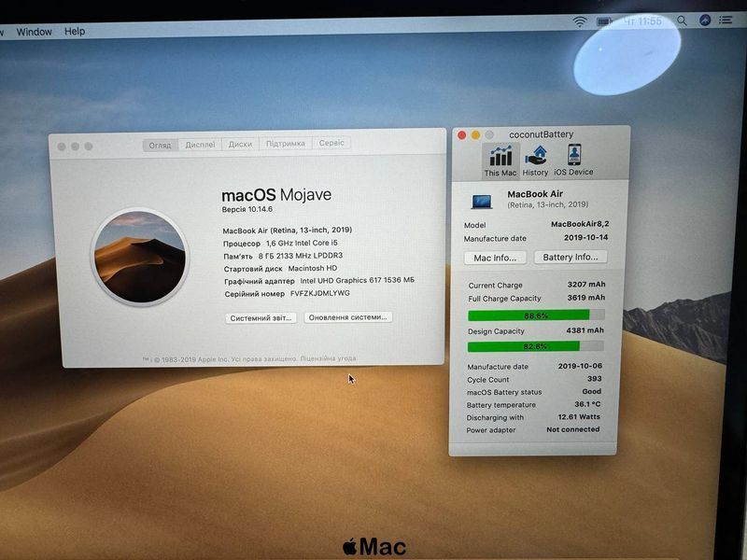Click the coconutBattery window title
This screenshot has width=747, height=560.
point(542,134)
